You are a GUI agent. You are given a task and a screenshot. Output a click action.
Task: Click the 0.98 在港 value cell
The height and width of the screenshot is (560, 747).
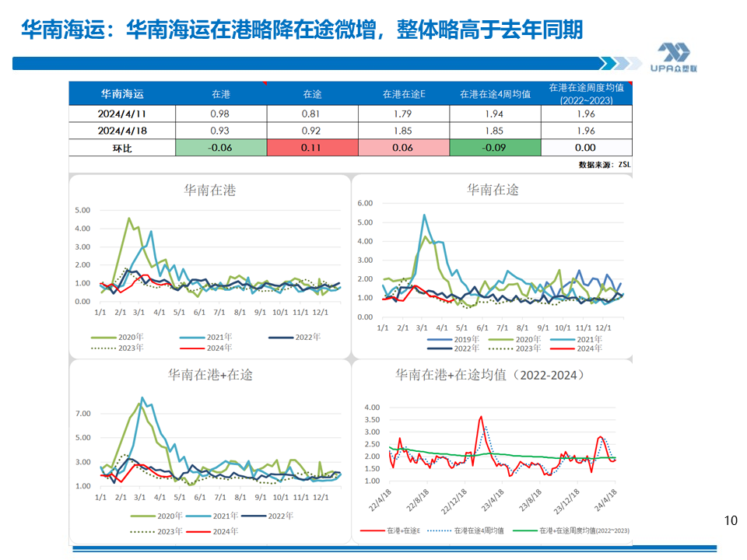(x=220, y=114)
